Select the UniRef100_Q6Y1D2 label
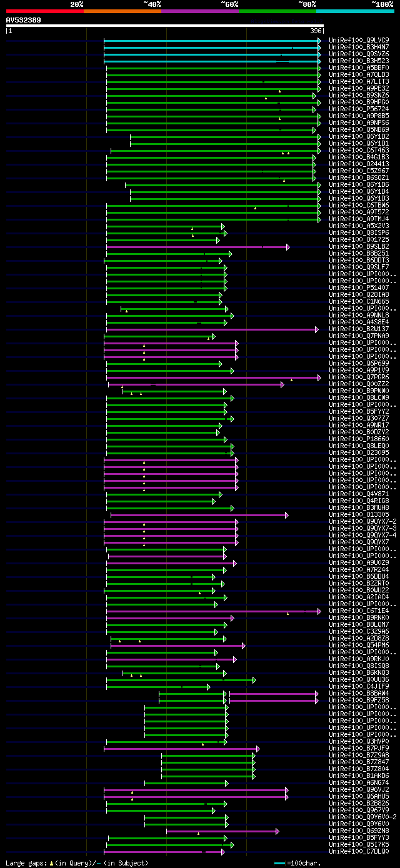 coord(359,136)
